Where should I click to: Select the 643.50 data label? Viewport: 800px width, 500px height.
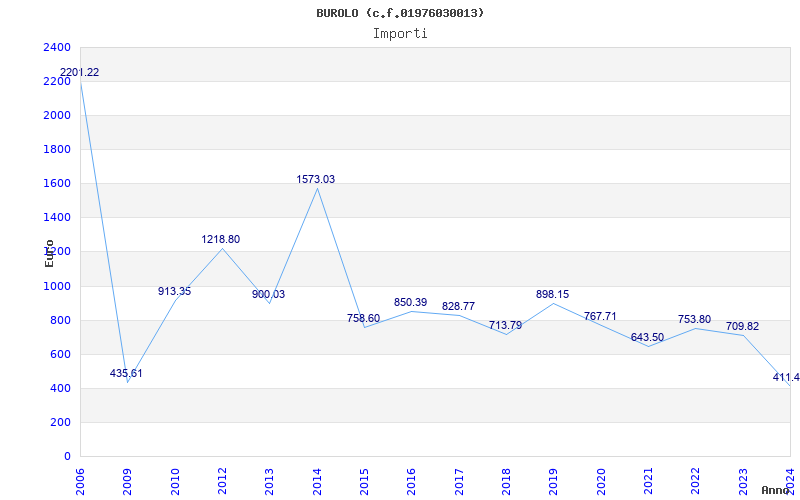coord(647,337)
